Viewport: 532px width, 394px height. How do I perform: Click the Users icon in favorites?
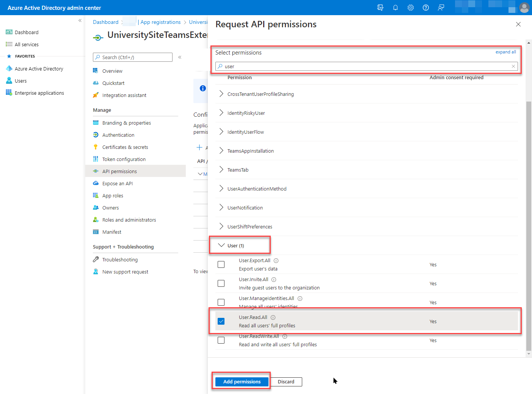(x=9, y=81)
